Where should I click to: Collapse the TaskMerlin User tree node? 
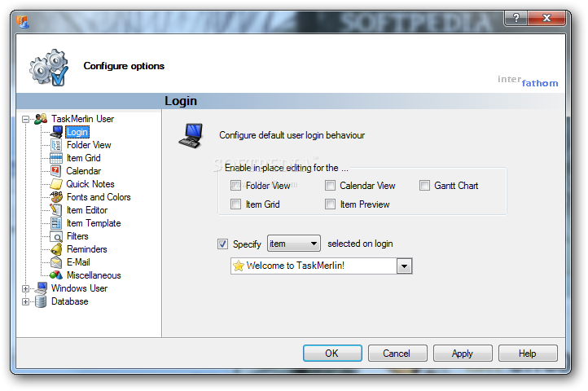pos(25,119)
